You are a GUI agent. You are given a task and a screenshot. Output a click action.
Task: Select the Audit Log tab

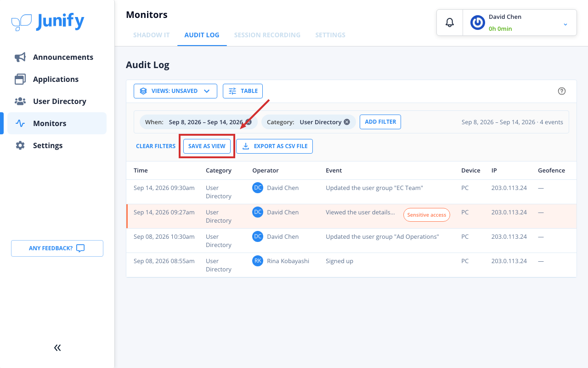click(x=202, y=35)
